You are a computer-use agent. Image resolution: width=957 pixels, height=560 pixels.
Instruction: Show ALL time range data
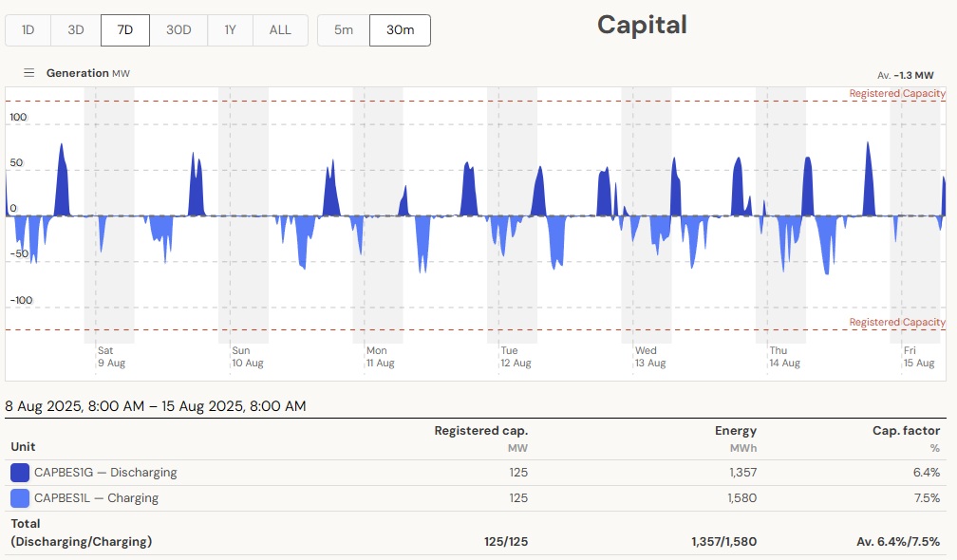(x=280, y=30)
